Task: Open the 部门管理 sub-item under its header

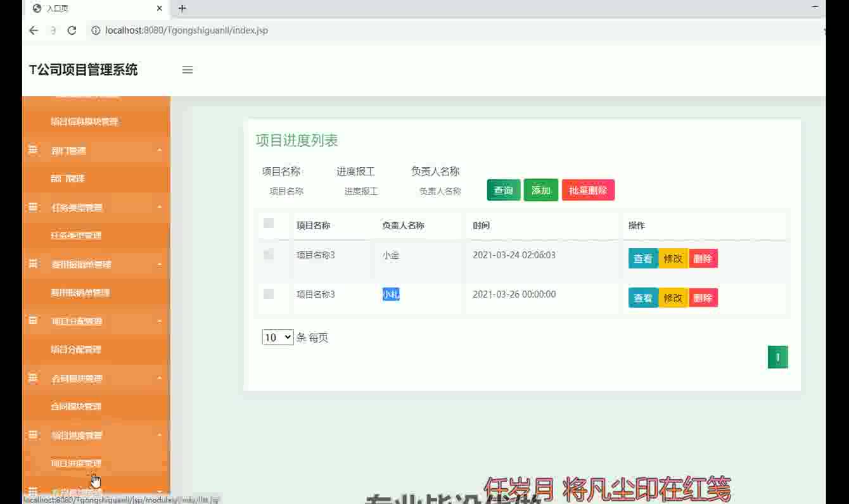Action: [x=68, y=179]
